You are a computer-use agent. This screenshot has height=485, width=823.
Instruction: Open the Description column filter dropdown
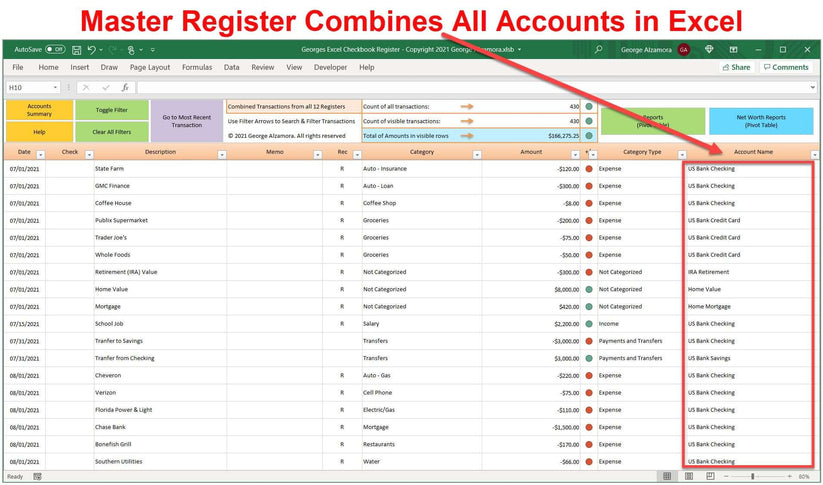[220, 154]
